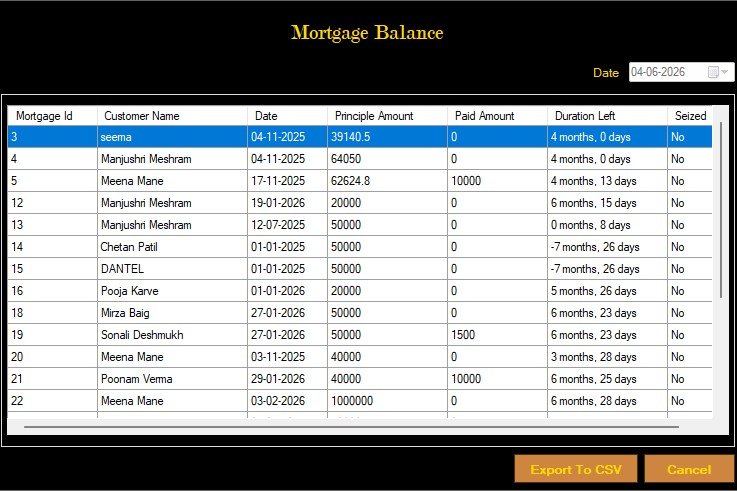Viewport: 737px width, 491px height.
Task: Select the DANTEL customer row
Action: [x=360, y=269]
